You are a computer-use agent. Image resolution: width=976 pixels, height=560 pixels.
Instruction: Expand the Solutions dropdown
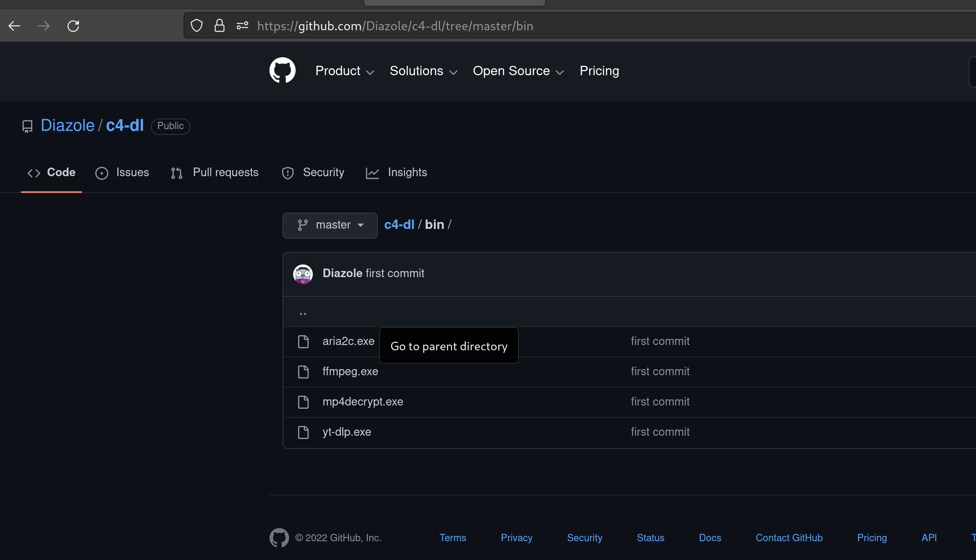pyautogui.click(x=423, y=71)
